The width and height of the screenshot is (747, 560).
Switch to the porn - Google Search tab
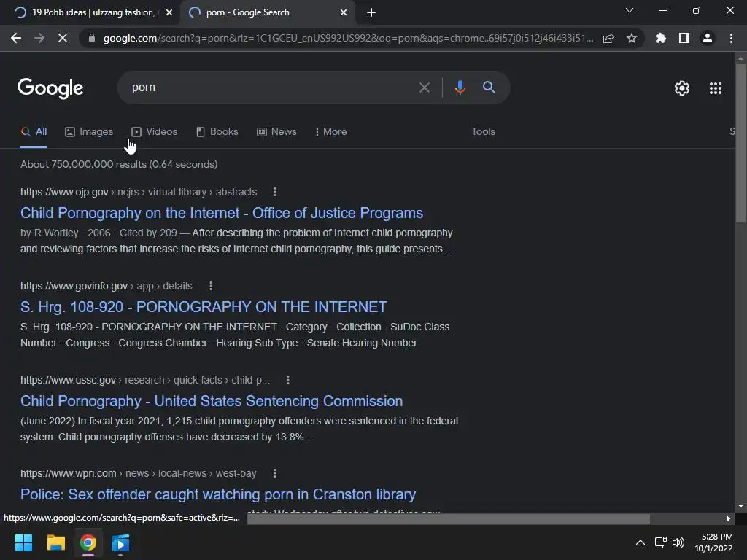(x=267, y=12)
